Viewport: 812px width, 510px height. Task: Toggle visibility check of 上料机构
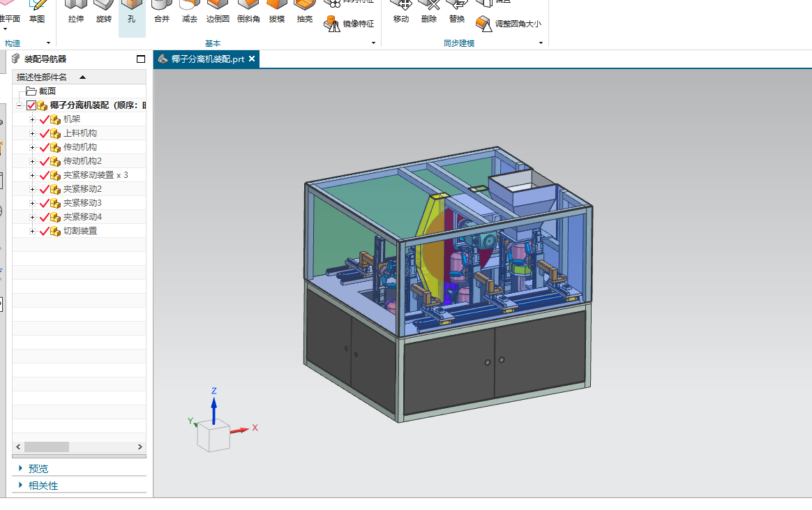tap(45, 133)
